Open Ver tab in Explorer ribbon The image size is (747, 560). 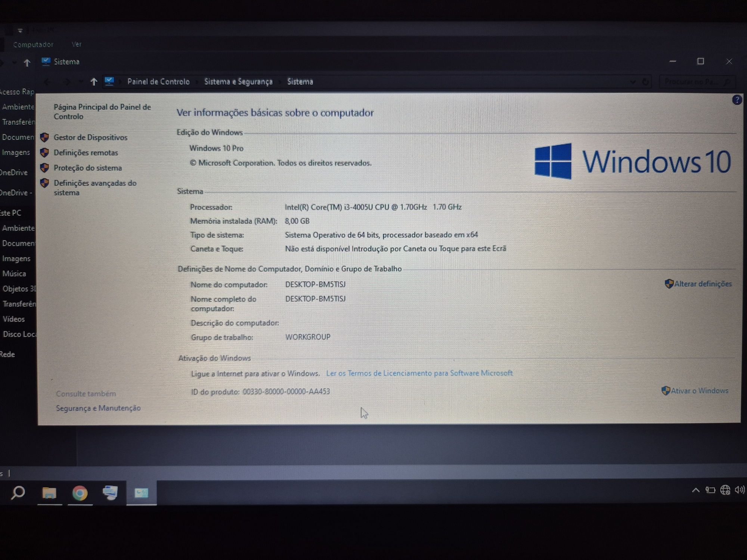tap(77, 44)
